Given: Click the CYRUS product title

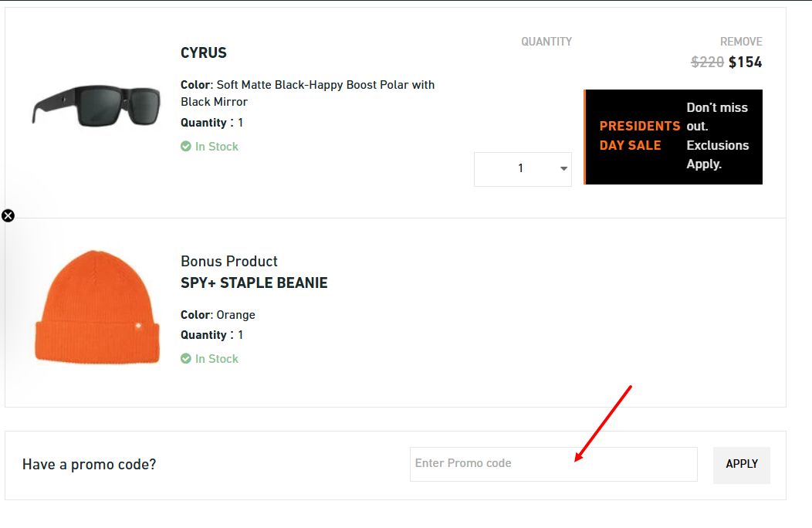Looking at the screenshot, I should tap(203, 52).
